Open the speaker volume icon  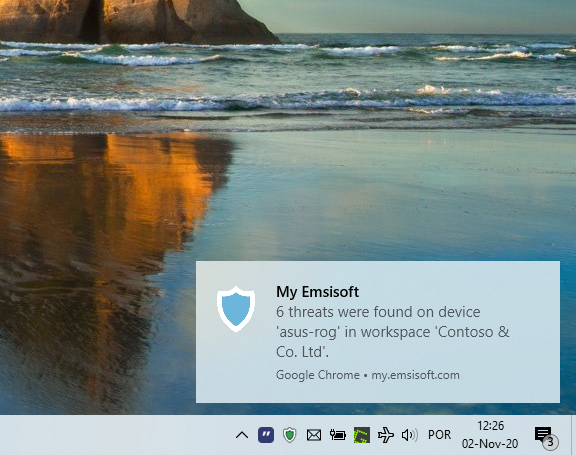[410, 435]
